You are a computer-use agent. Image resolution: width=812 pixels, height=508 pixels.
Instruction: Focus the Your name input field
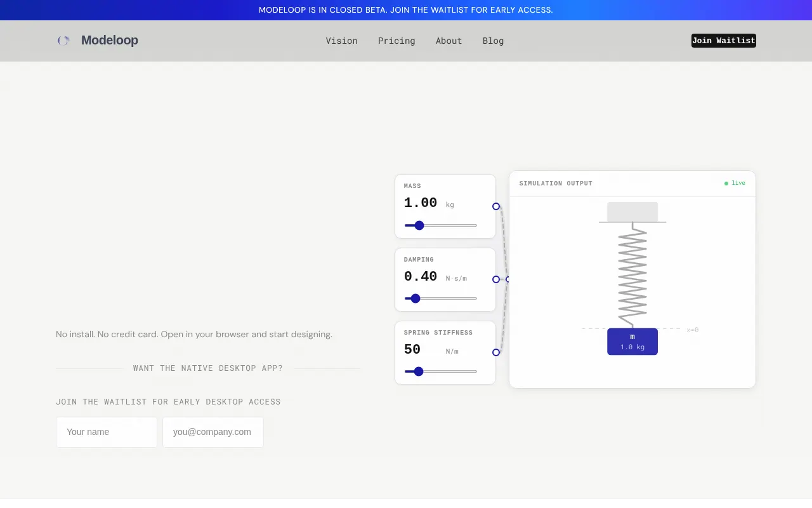tap(107, 432)
